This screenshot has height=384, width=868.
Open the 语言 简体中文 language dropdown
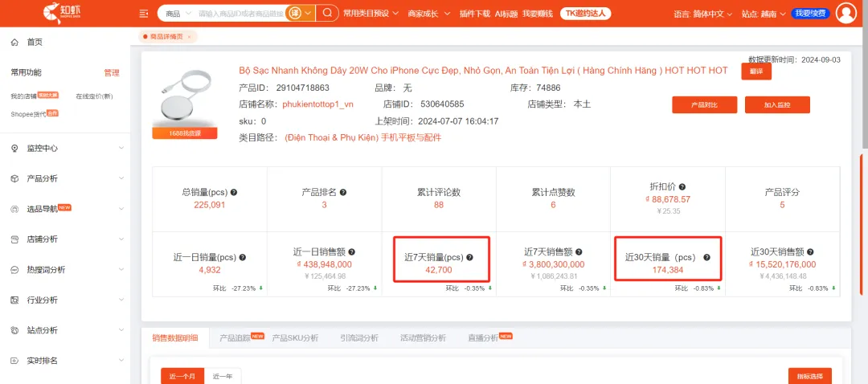pos(703,14)
